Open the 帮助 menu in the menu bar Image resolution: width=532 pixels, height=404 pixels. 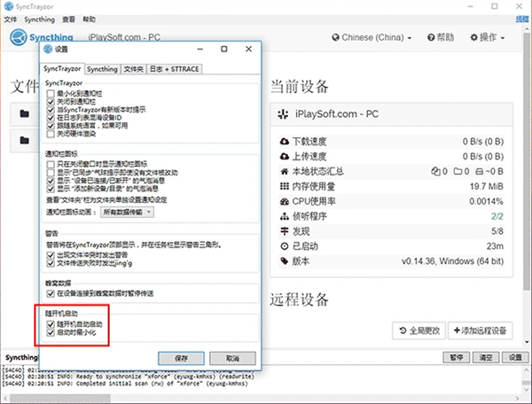(x=90, y=19)
